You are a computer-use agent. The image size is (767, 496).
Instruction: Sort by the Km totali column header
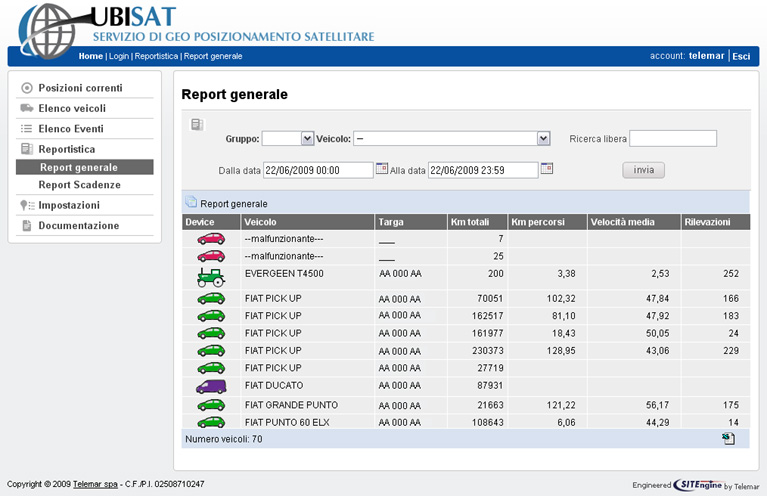tap(477, 222)
